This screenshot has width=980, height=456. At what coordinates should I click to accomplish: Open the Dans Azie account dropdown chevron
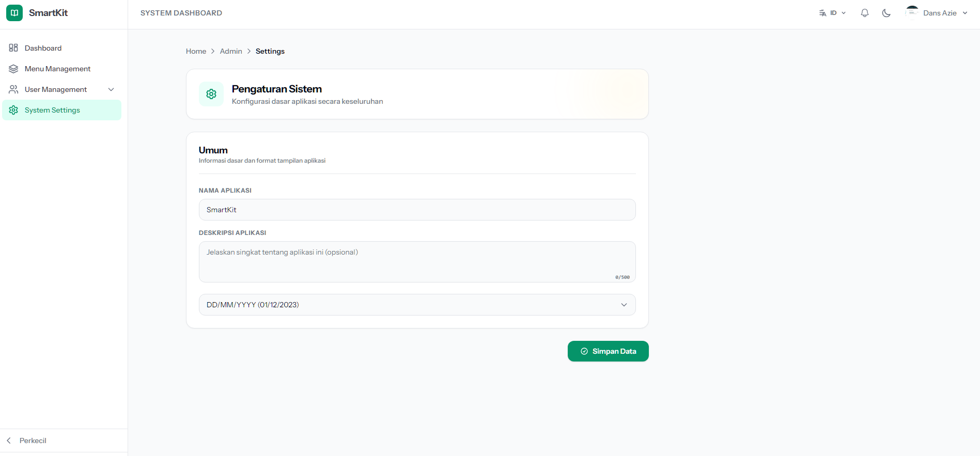coord(965,13)
